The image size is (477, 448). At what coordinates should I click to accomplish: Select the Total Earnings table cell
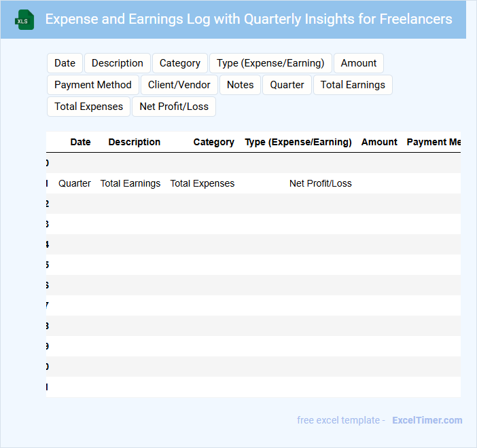click(130, 183)
